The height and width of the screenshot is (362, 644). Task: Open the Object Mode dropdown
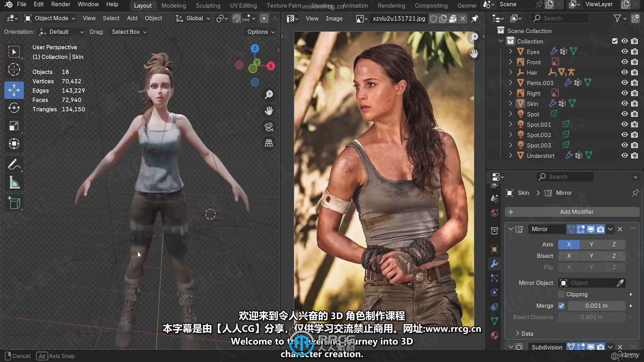tap(50, 18)
